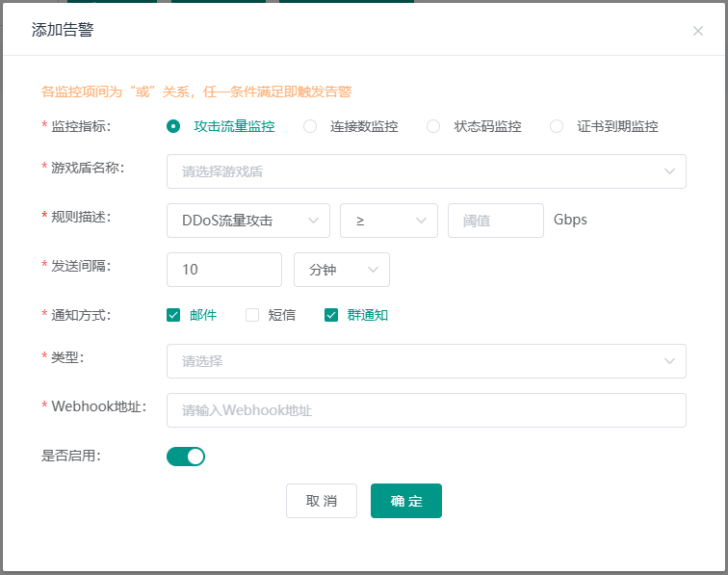Open the 分钟 time unit dropdown
Image resolution: width=728 pixels, height=575 pixels.
[x=342, y=270]
